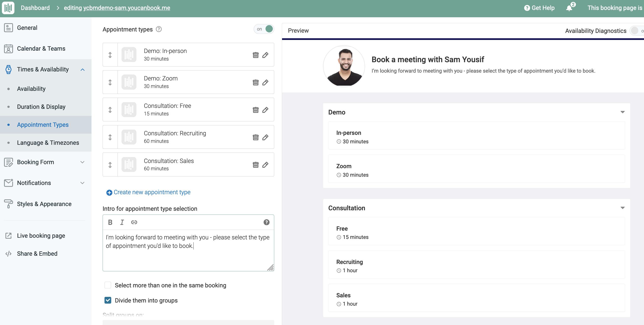Delete the Demo: Zoom appointment type
The height and width of the screenshot is (325, 644).
click(256, 83)
